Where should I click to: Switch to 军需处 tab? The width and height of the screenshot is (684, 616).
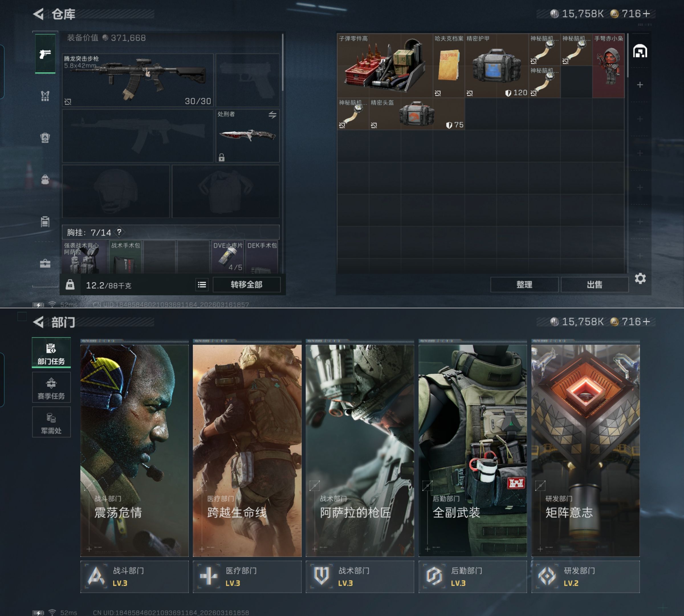[51, 423]
